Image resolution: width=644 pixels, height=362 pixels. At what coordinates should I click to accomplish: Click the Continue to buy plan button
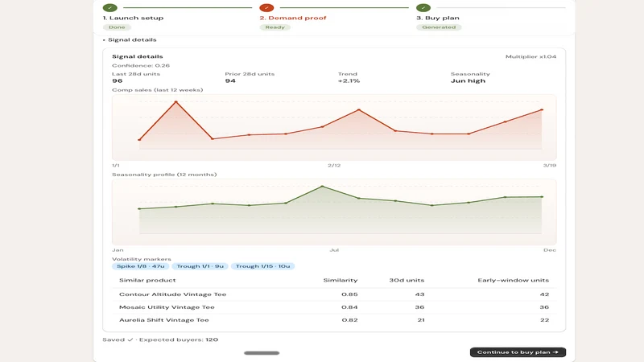518,352
